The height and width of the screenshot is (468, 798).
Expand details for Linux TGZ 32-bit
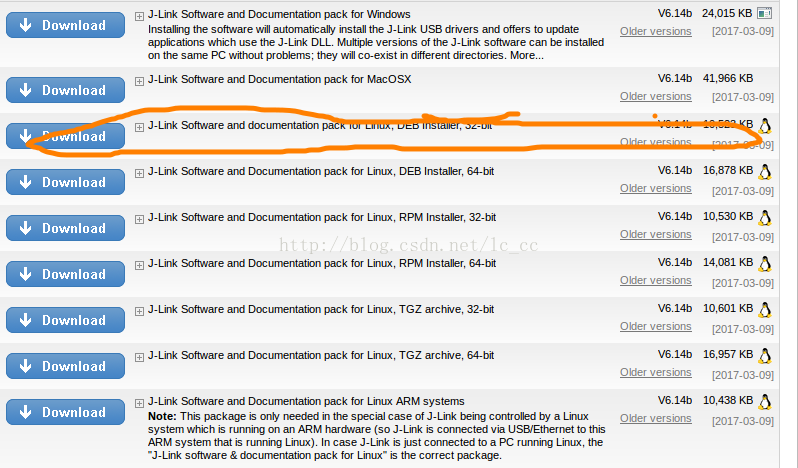139,311
